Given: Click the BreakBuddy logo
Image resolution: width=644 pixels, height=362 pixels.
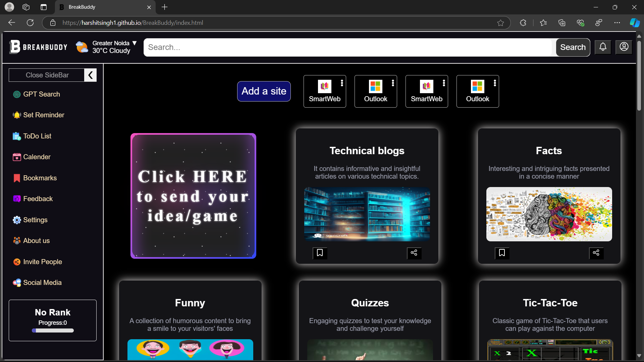Looking at the screenshot, I should [38, 47].
